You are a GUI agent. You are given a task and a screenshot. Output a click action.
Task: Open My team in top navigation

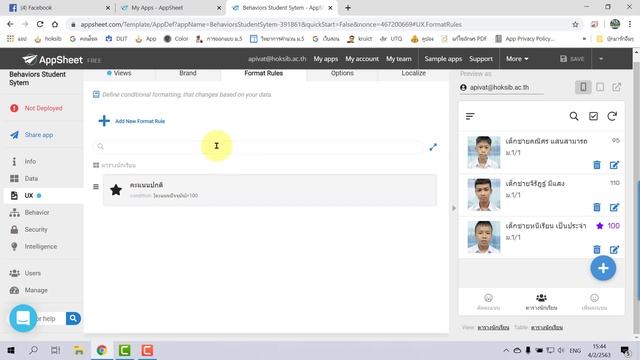(399, 59)
